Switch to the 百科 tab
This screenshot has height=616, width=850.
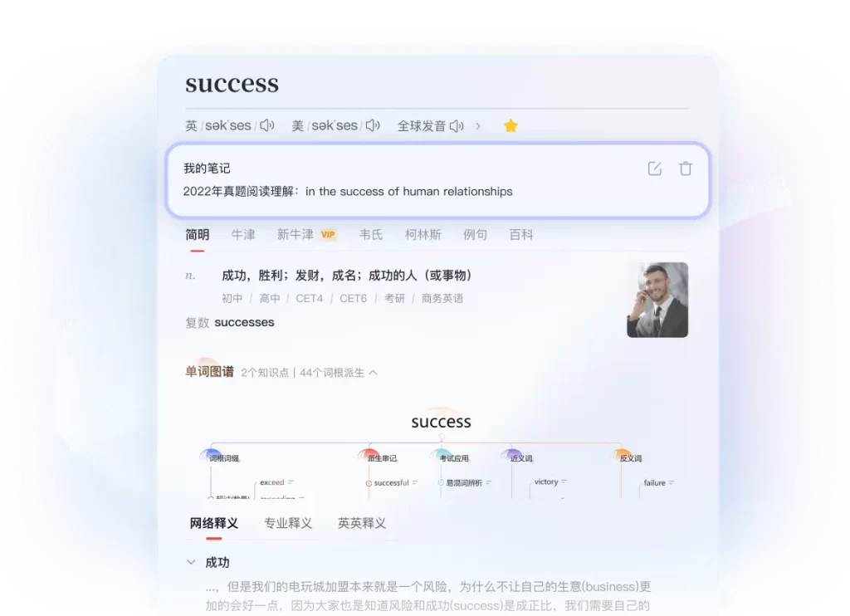[520, 234]
